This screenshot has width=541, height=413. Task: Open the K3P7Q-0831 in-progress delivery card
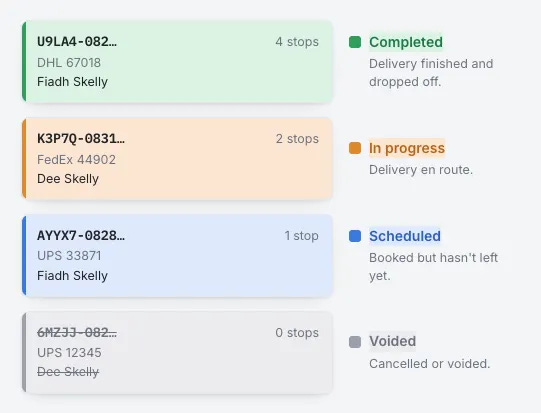point(177,158)
